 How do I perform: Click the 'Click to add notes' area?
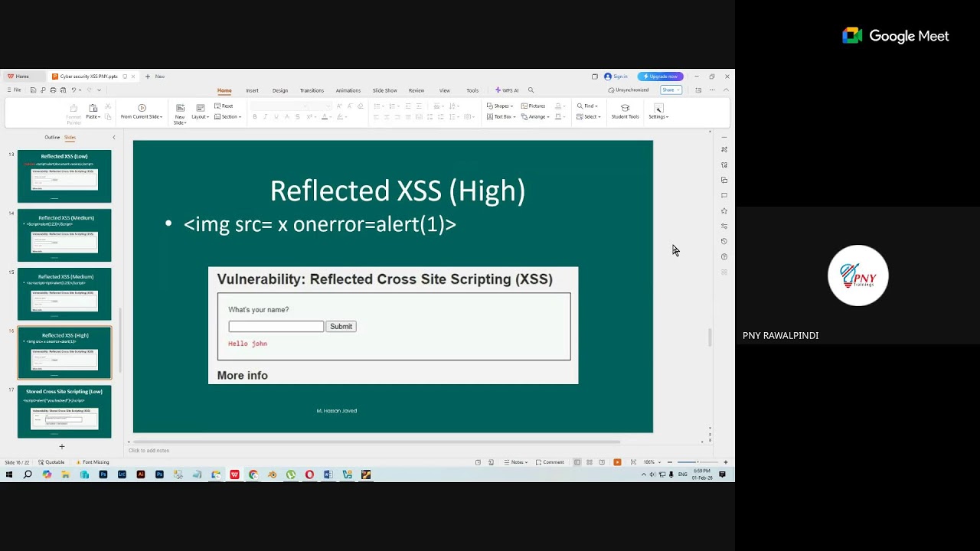tap(149, 451)
